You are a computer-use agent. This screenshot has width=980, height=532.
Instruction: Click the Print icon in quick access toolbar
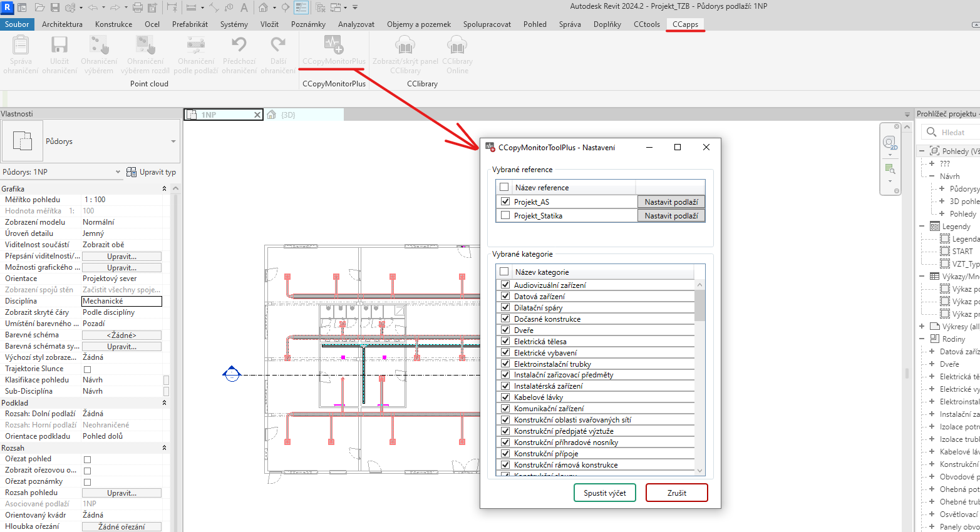pyautogui.click(x=138, y=8)
